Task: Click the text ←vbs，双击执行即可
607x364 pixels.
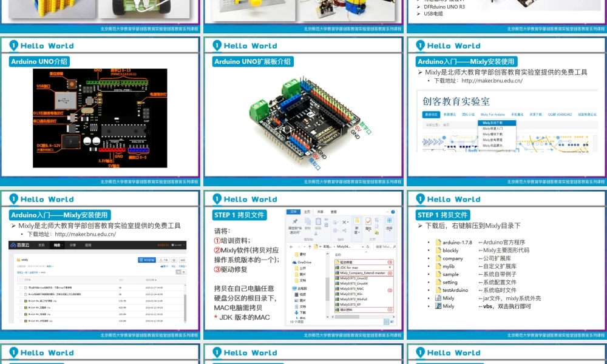Action: point(505,306)
